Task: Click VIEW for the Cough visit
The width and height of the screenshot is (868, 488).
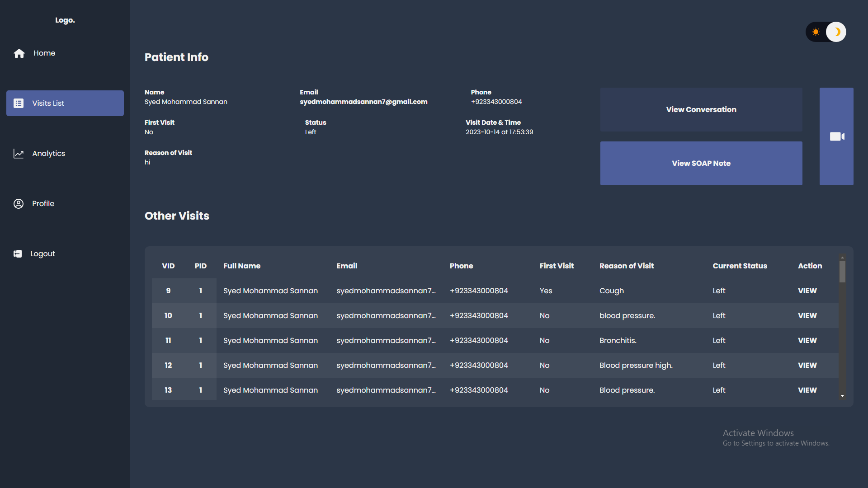Action: [x=807, y=291]
